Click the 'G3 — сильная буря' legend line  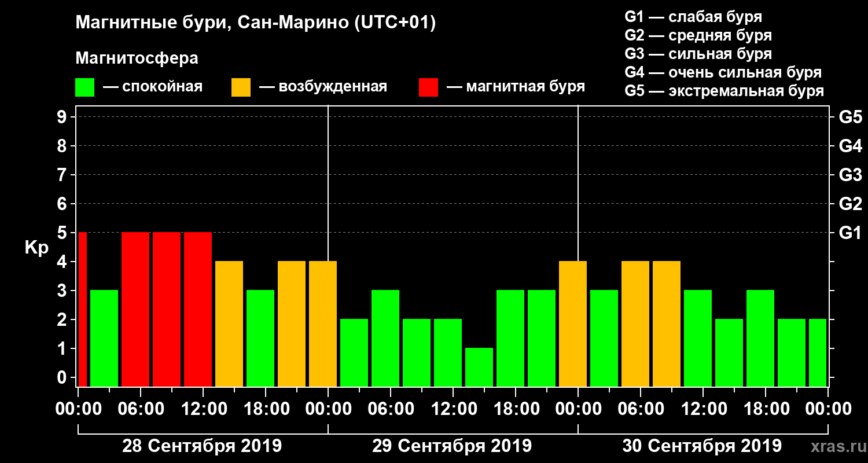698,54
